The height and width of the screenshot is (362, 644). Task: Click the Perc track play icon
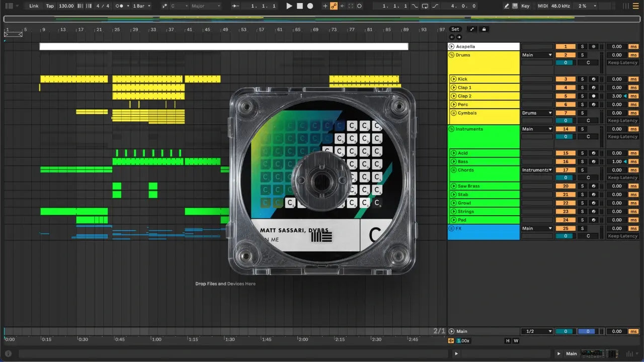click(x=453, y=105)
